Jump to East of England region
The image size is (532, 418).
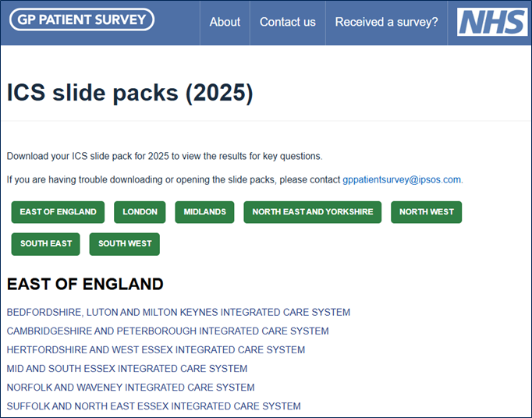[59, 212]
